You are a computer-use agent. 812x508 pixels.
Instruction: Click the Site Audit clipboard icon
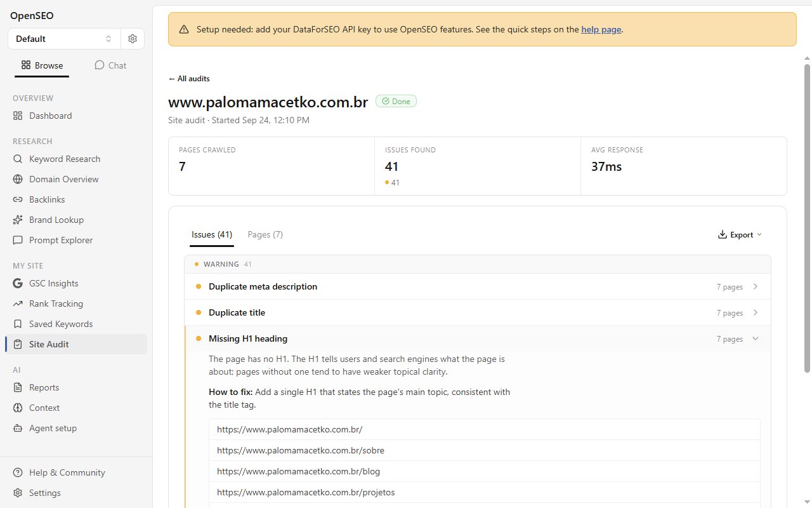pyautogui.click(x=18, y=344)
